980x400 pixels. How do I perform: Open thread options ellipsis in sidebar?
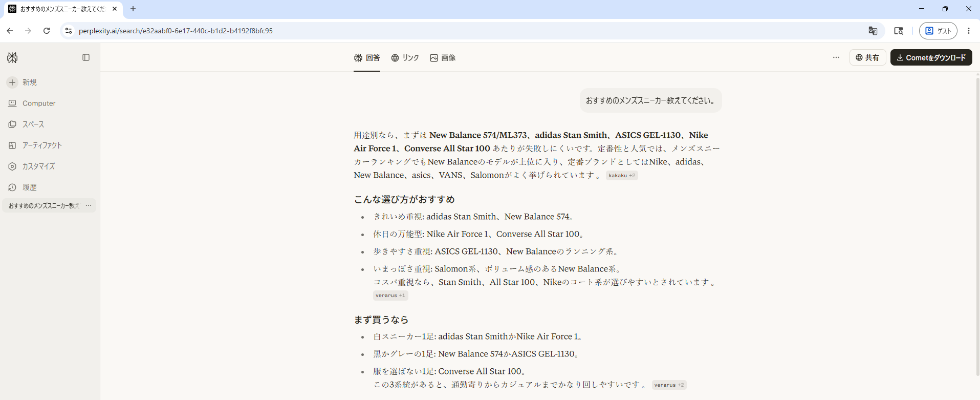[x=89, y=205]
